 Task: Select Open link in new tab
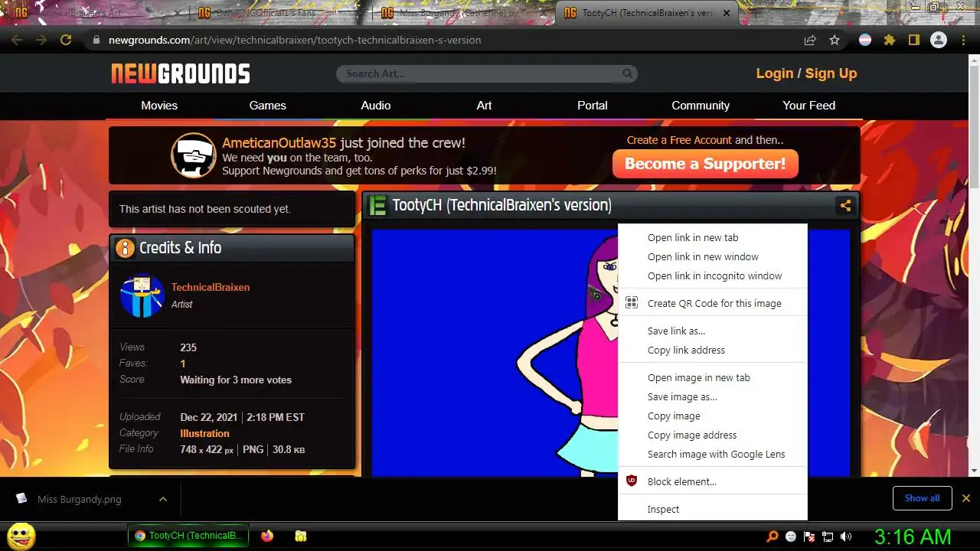click(x=712, y=237)
